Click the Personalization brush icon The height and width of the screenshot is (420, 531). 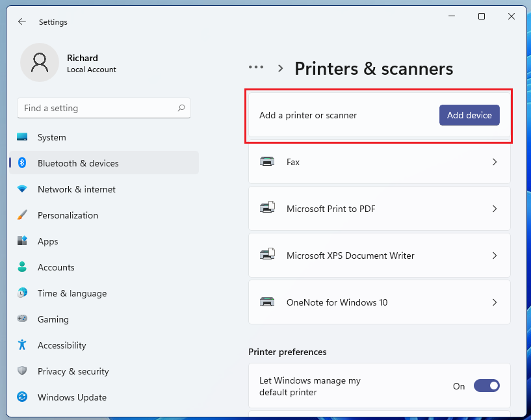tap(21, 215)
